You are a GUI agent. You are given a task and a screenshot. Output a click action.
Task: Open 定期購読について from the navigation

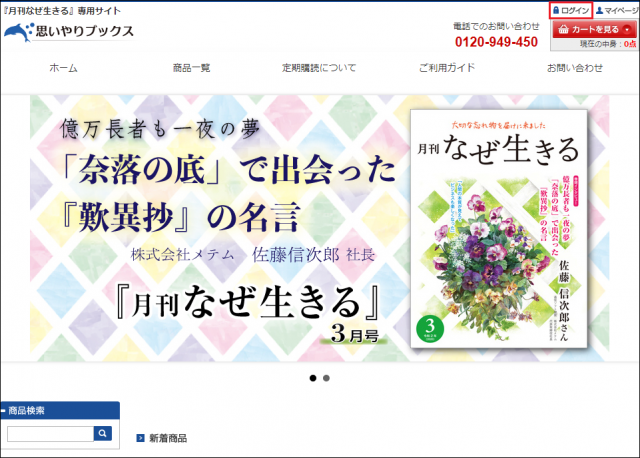point(319,68)
